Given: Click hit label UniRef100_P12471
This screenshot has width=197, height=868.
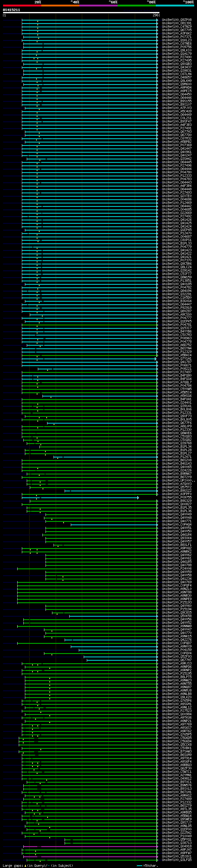Looking at the screenshot, I should point(177,457).
